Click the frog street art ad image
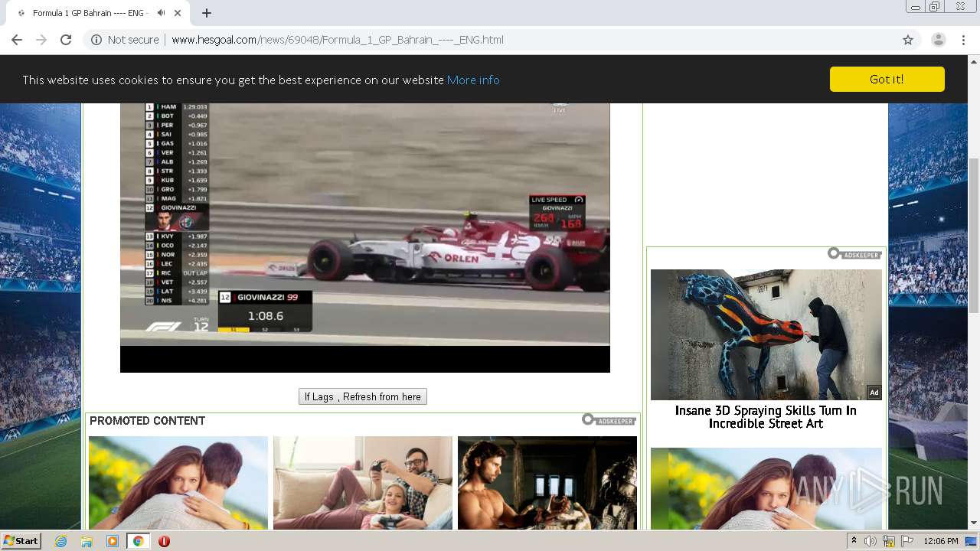This screenshot has height=551, width=980. [x=766, y=334]
